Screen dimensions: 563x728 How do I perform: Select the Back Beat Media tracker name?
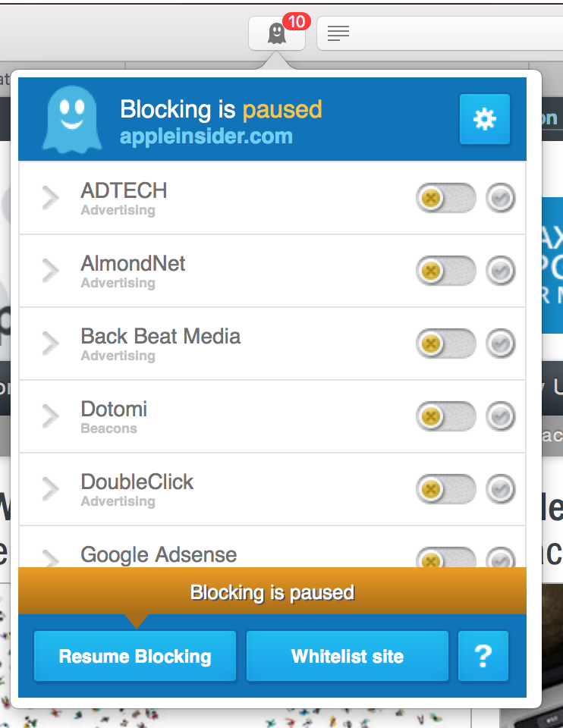tap(161, 337)
